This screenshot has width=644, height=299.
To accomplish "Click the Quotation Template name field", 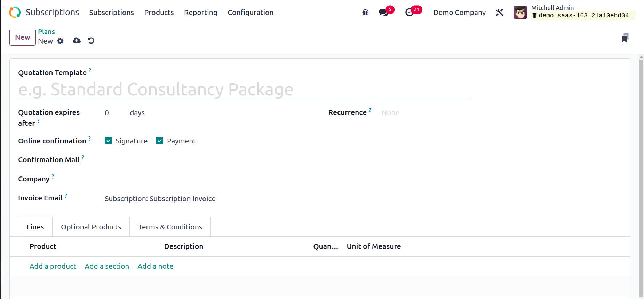I will point(244,89).
